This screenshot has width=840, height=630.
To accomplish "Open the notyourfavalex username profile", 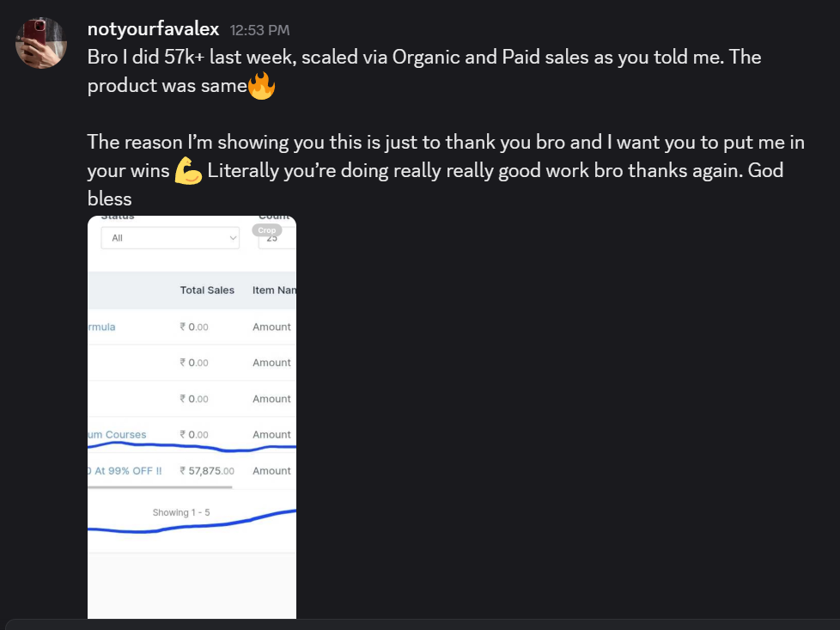I will pyautogui.click(x=153, y=29).
